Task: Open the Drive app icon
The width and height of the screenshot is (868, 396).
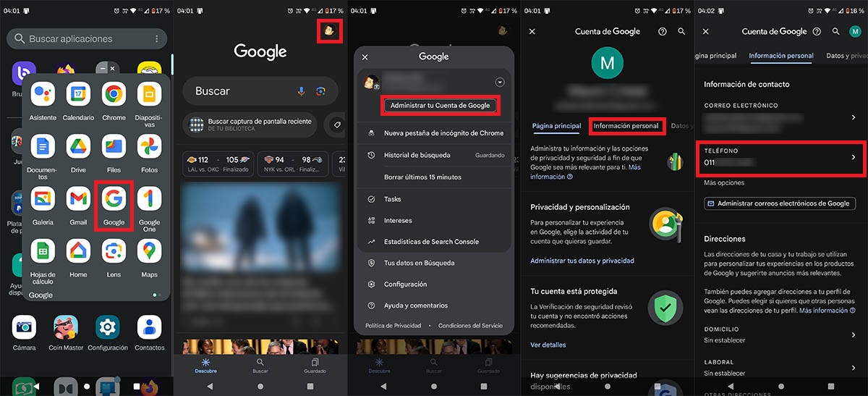Action: (x=78, y=147)
